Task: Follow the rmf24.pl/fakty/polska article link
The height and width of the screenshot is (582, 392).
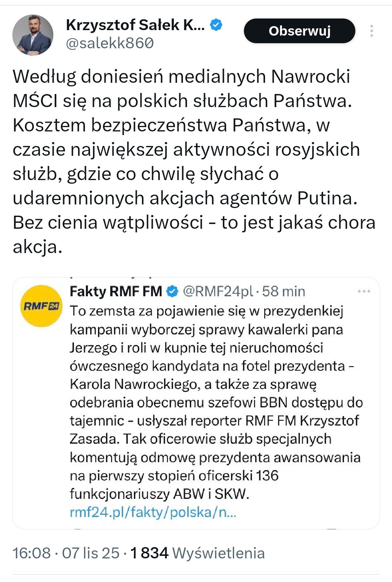Action: [153, 512]
